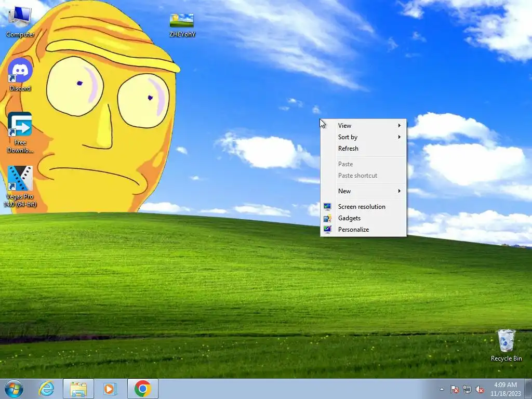Open the network status tray icon

[x=467, y=389]
